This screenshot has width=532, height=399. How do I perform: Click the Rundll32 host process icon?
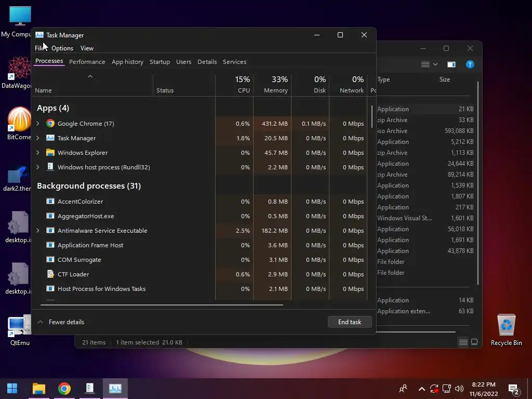point(50,167)
